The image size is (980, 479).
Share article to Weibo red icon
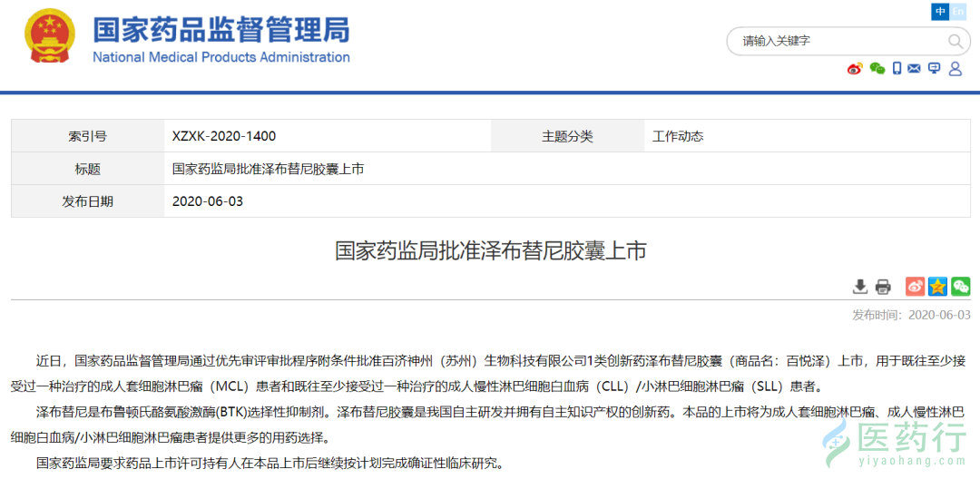coord(916,287)
